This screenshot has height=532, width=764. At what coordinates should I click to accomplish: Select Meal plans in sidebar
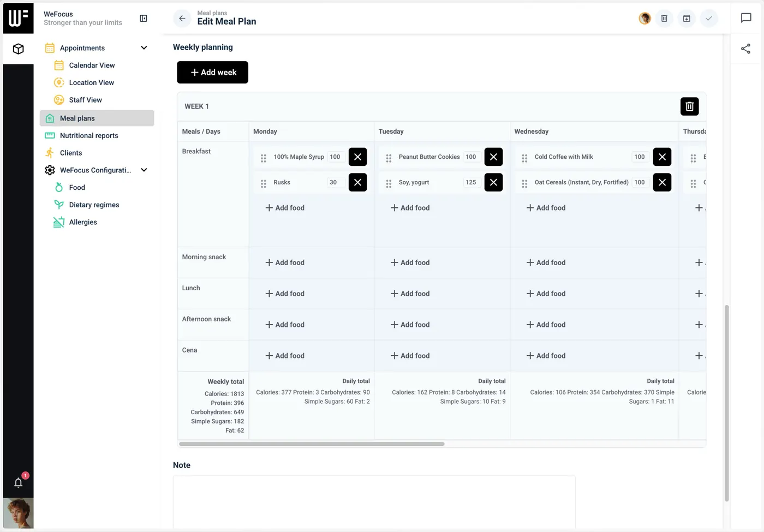click(97, 118)
